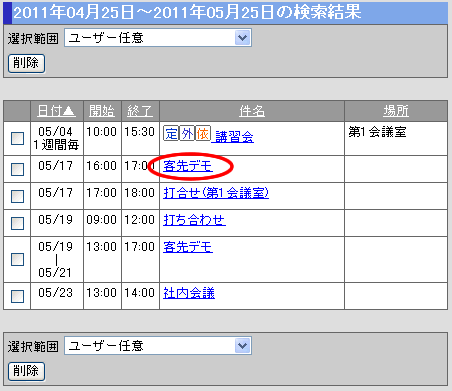Viewport: 452px width, 391px height.
Task: Tick the checkbox for 05/23 社内会議
Action: [x=17, y=296]
